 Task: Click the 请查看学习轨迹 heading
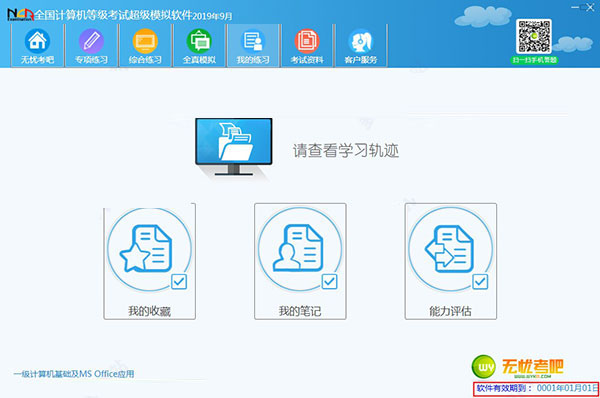point(346,150)
